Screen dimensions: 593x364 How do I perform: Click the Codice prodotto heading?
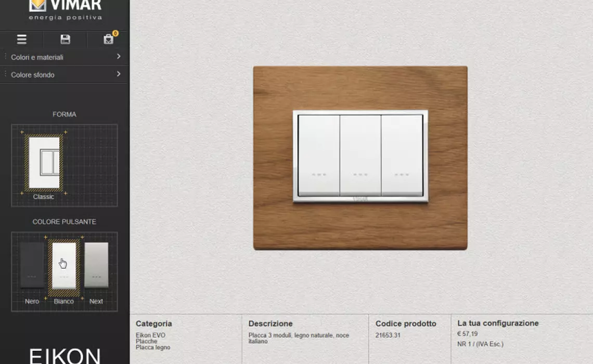point(406,323)
